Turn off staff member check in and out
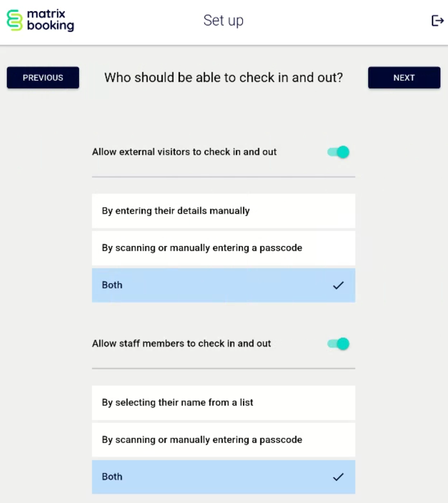 coord(338,343)
